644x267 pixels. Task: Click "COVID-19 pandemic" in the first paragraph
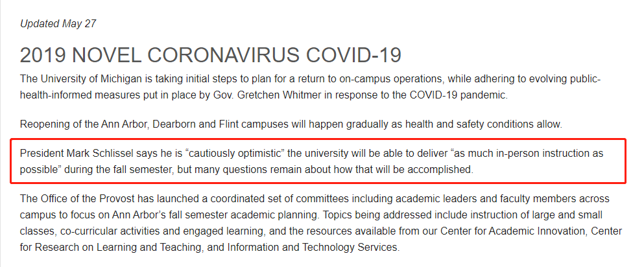(459, 95)
